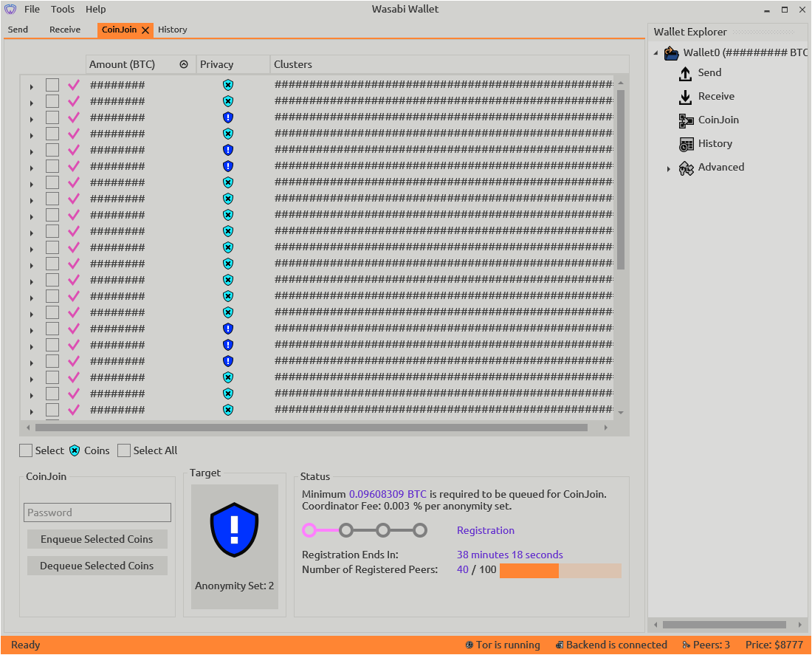Click the Advanced tools icon in Wallet Explorer
Viewport: 812px width, 655px height.
687,168
